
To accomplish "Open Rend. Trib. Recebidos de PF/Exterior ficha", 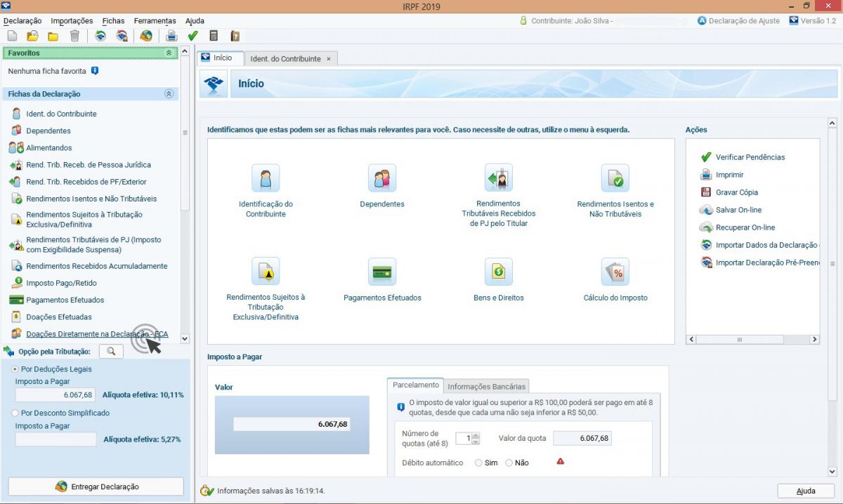I will click(86, 182).
